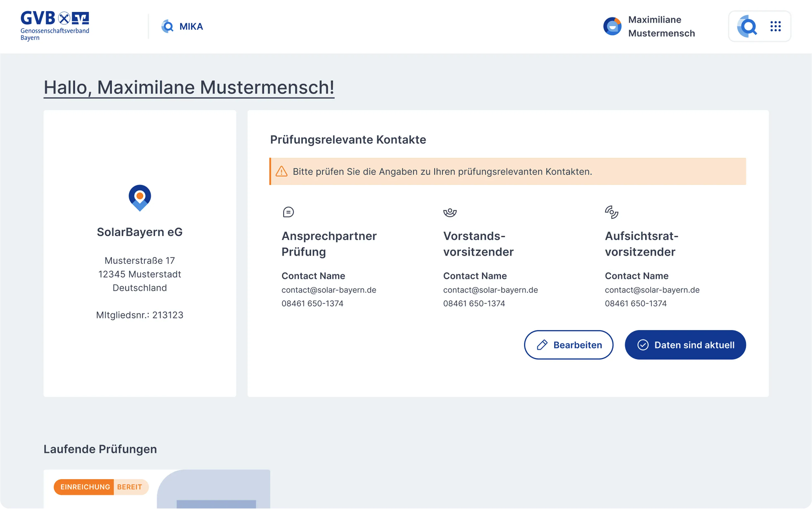Open Maximiliane Mustermensch user menu
812x509 pixels.
(661, 26)
